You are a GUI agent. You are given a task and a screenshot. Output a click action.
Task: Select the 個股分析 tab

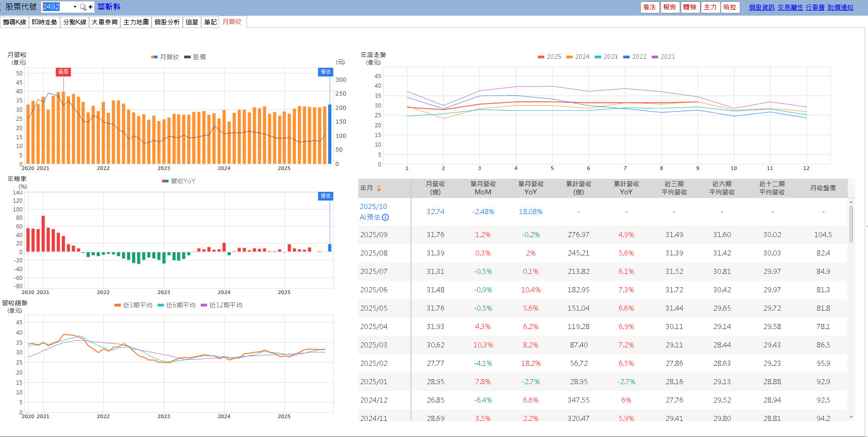pyautogui.click(x=167, y=22)
